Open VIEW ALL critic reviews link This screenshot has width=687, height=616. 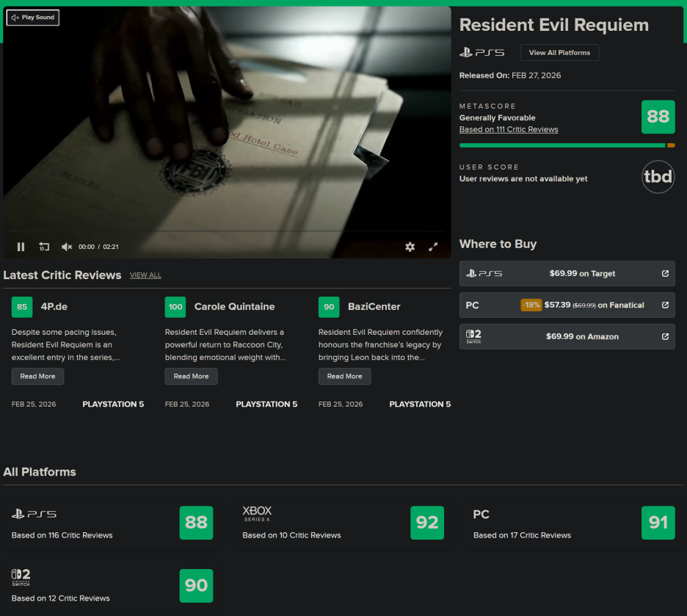[145, 275]
